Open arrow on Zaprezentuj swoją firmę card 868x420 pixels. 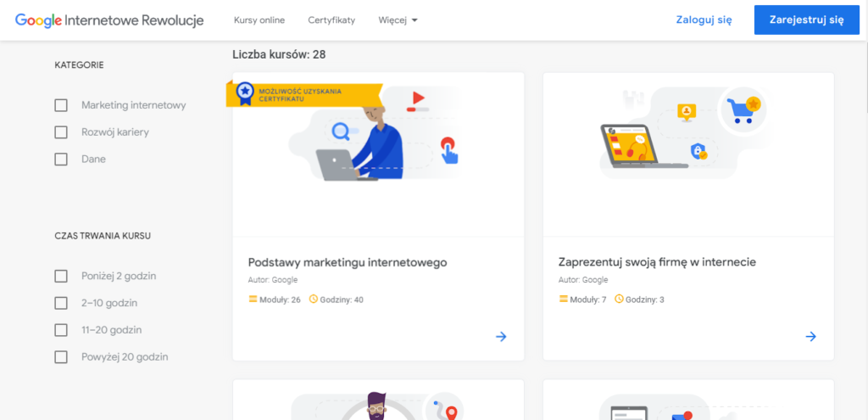coord(811,336)
